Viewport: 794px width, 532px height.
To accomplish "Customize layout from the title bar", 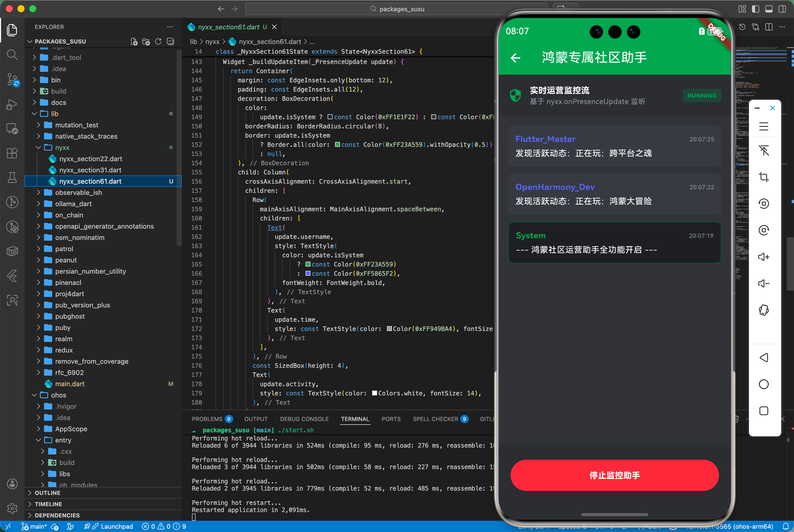I will coord(742,9).
